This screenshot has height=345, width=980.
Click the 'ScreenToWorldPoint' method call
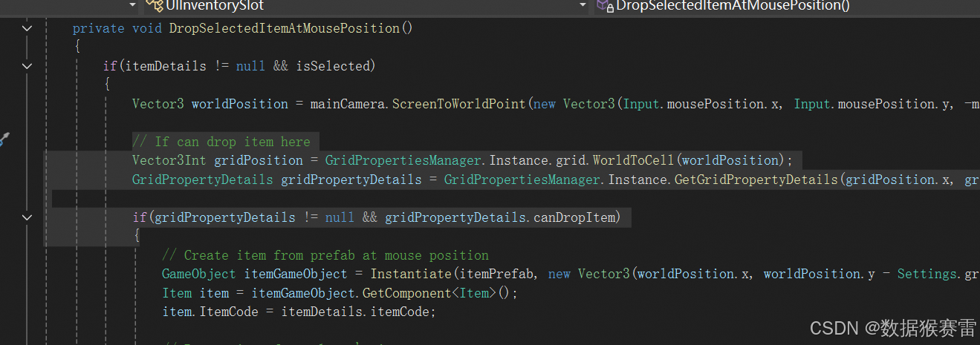point(459,104)
